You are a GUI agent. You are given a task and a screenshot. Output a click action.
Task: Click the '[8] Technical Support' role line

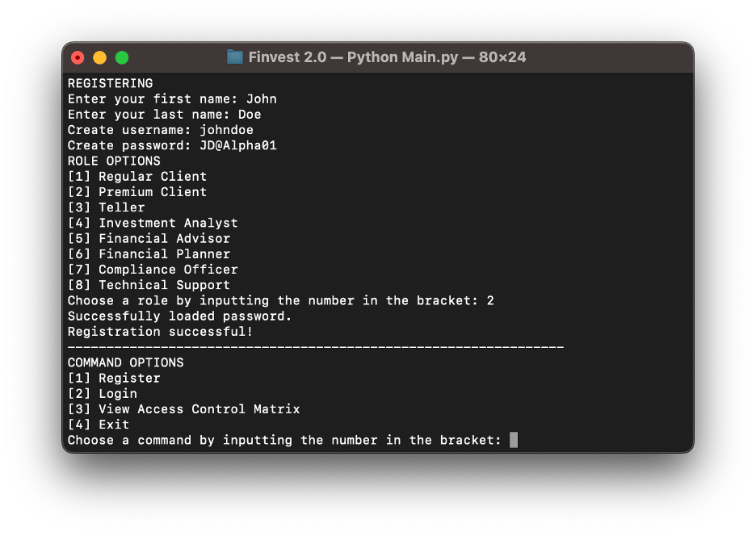[x=149, y=285]
